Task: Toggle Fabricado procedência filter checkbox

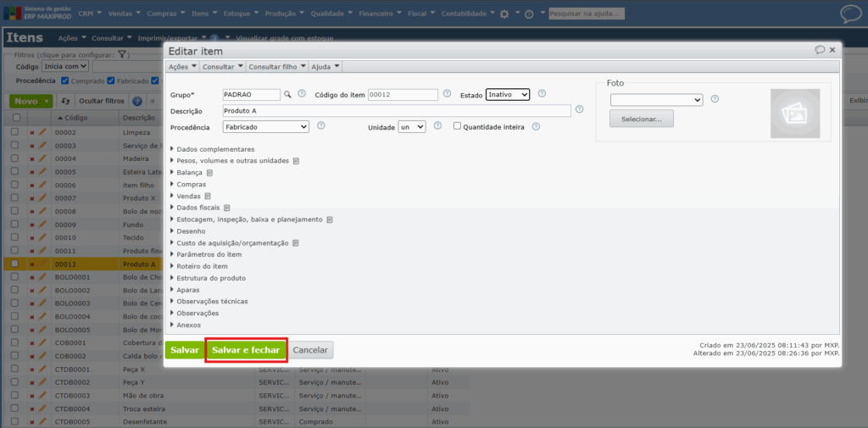Action: pyautogui.click(x=111, y=81)
